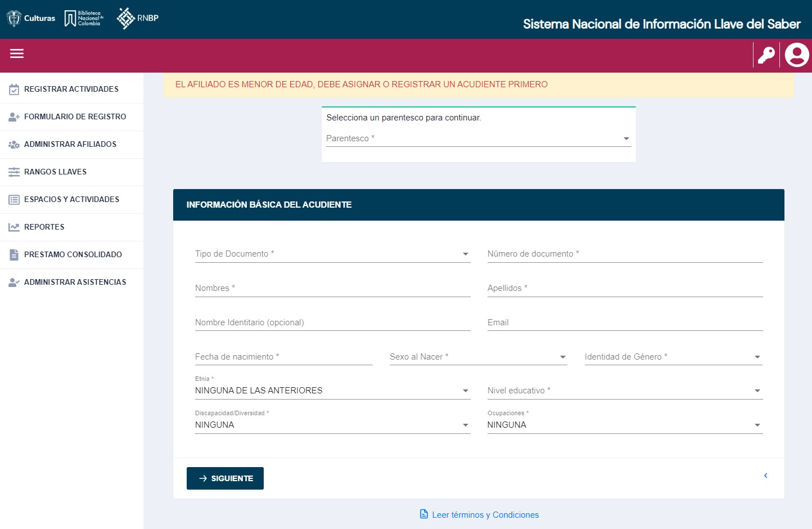Click the Reportes chart icon
This screenshot has width=812, height=529.
pyautogui.click(x=14, y=227)
